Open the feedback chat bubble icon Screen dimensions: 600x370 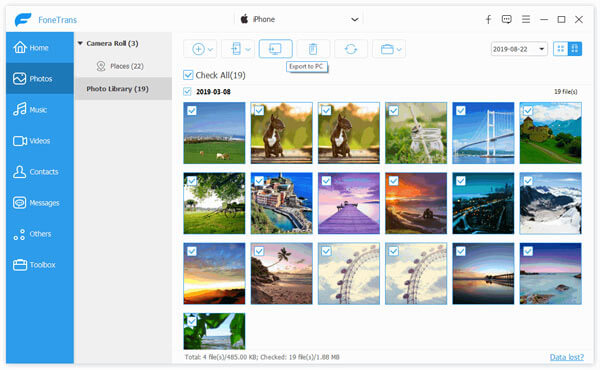(x=507, y=19)
